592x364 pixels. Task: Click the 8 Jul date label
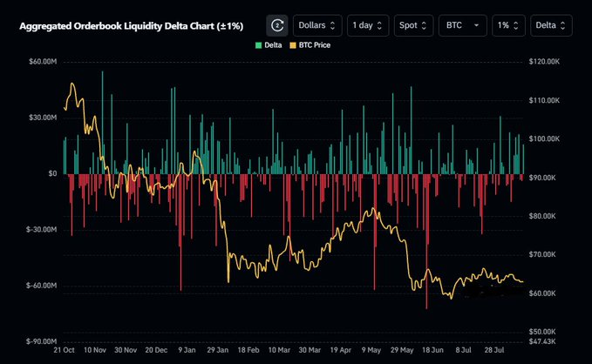coord(463,350)
